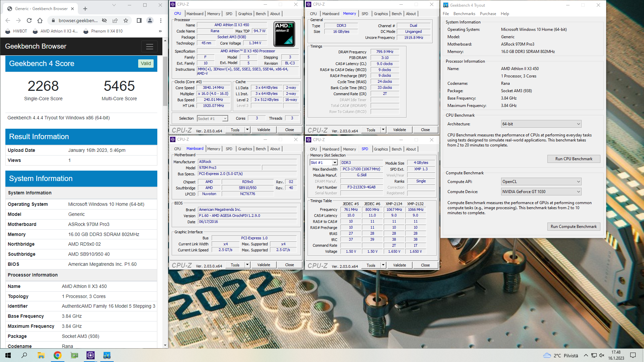Reload the Geekbench Browser page

pos(29,20)
